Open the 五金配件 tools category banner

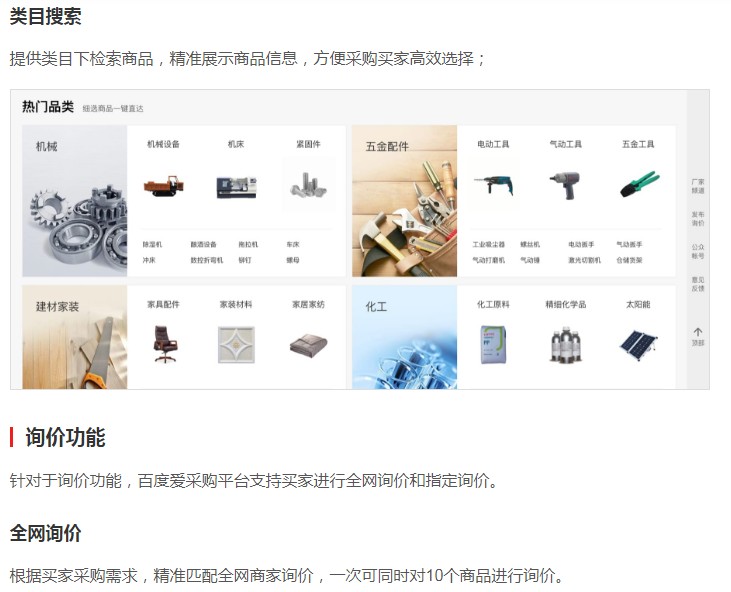(405, 201)
